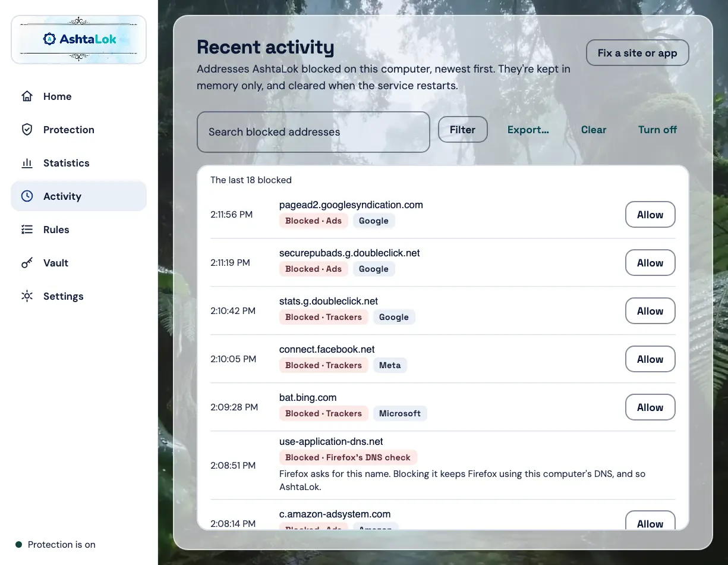The height and width of the screenshot is (565, 728).
Task: Open the Statistics section
Action: (78, 163)
